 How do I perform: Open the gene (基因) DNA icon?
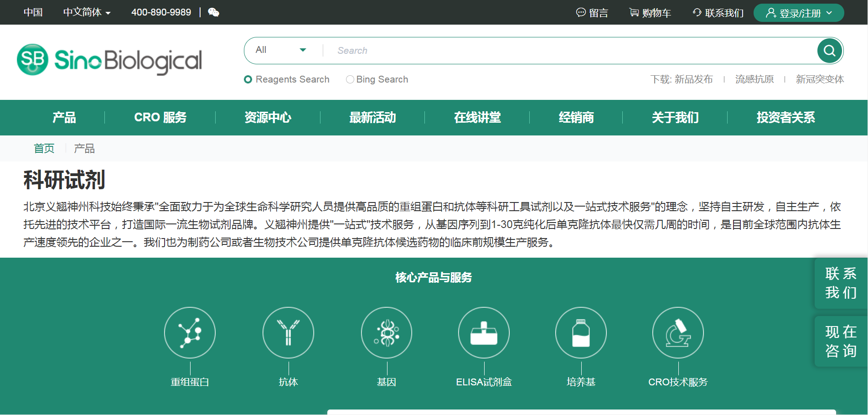click(x=387, y=332)
